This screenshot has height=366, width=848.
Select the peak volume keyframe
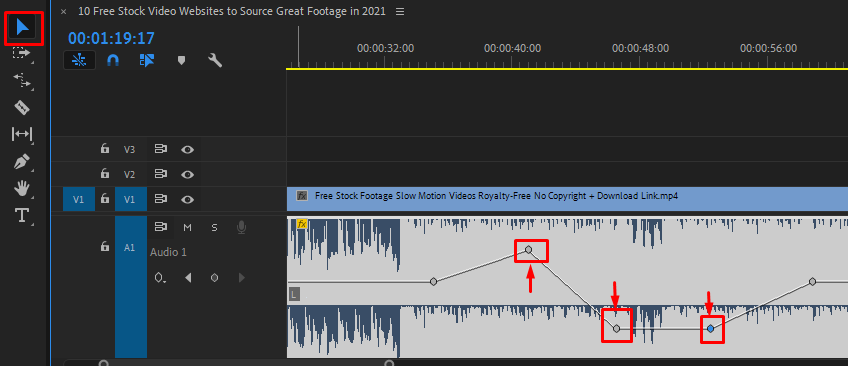[529, 249]
